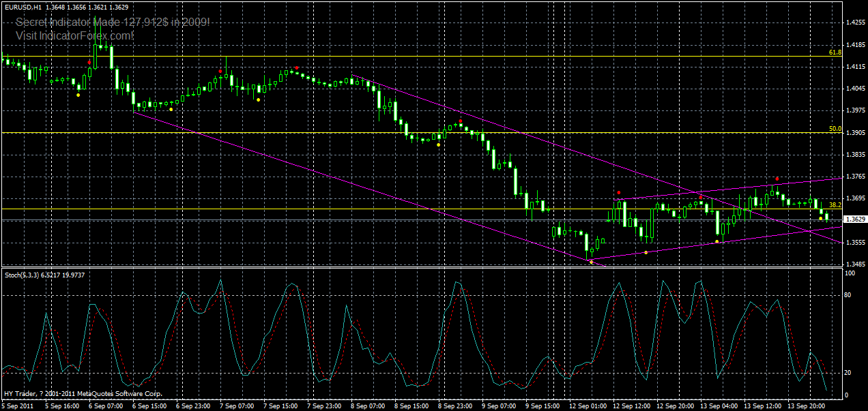The width and height of the screenshot is (868, 411).
Task: Click the HY Trader MetaQuotes copyright text
Action: coord(82,394)
